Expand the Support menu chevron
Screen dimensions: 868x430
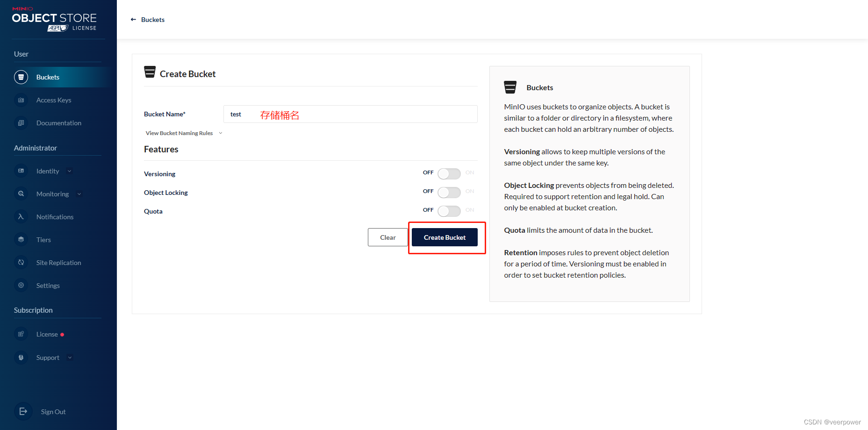[70, 358]
